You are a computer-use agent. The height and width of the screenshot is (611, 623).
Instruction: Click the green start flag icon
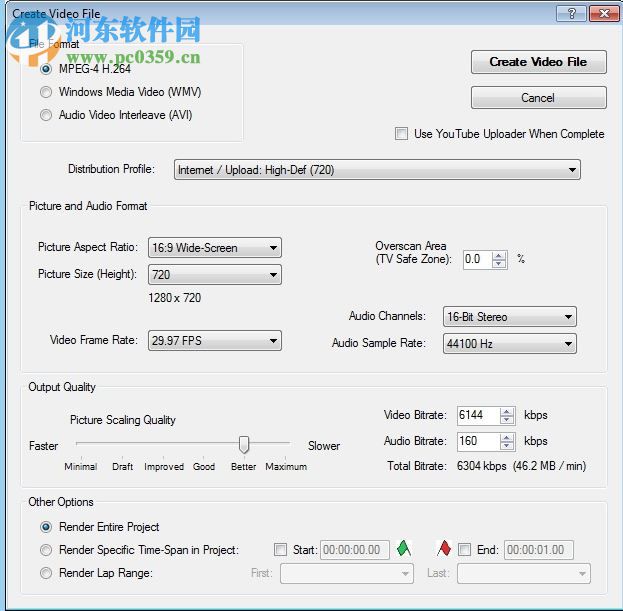404,549
